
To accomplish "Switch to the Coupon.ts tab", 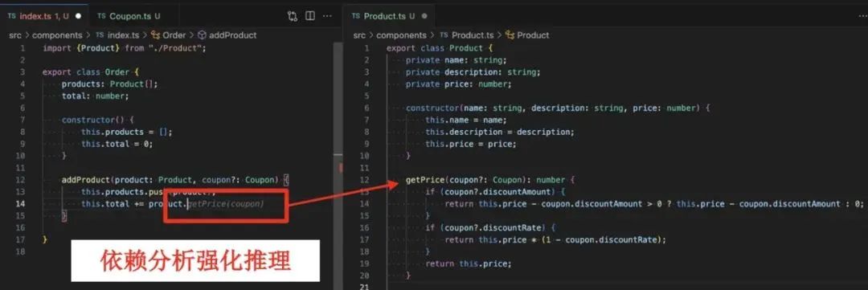I will [129, 16].
